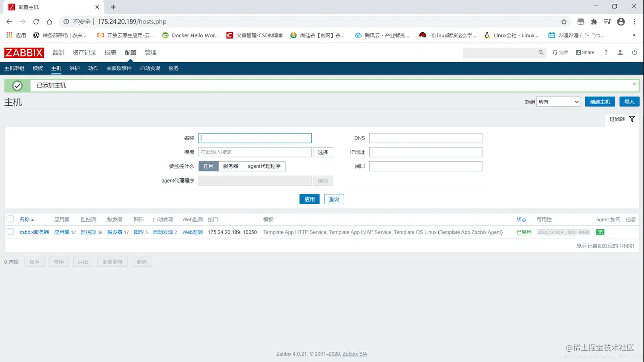Select agent代理程序 monitored-by option
This screenshot has width=644, height=362.
tap(264, 166)
